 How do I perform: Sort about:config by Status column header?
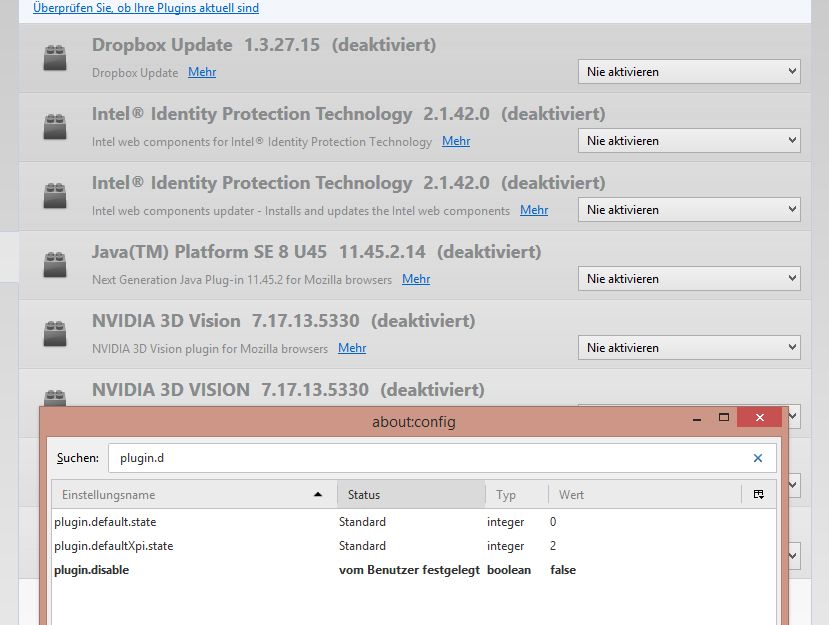click(411, 494)
